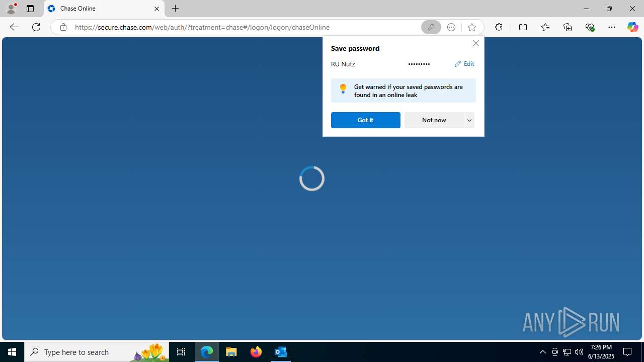Click the browser Back arrow

pos(14,27)
